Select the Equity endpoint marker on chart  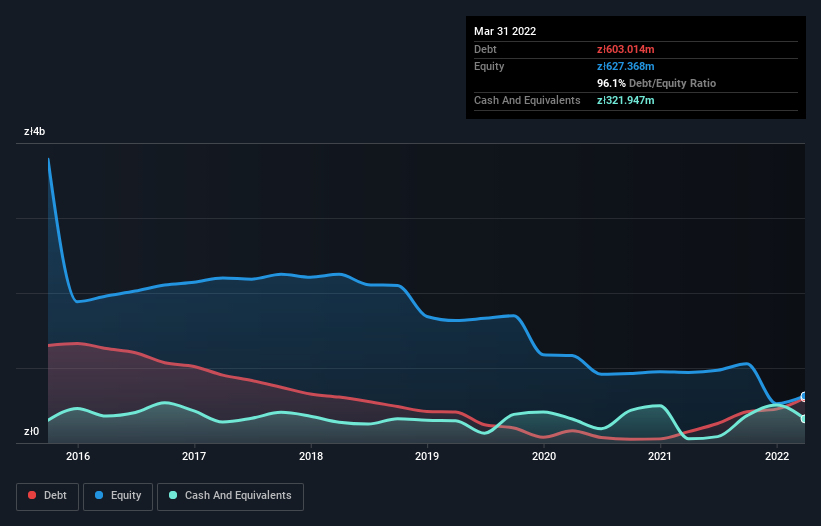click(x=804, y=396)
